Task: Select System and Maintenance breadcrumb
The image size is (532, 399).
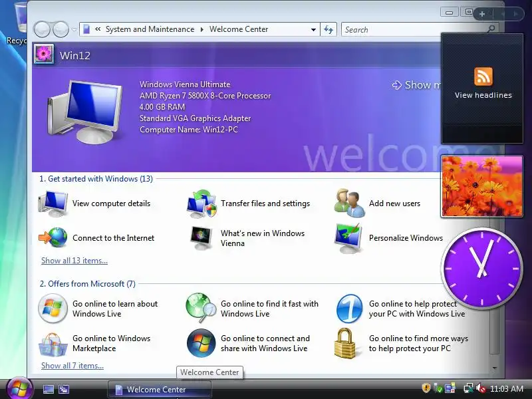Action: pyautogui.click(x=150, y=29)
